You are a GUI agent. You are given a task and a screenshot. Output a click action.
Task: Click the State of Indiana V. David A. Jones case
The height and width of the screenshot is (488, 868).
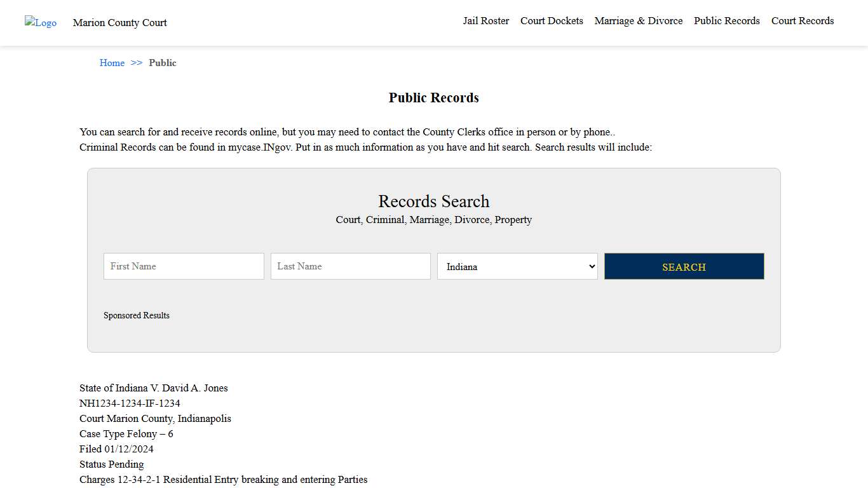pos(153,388)
